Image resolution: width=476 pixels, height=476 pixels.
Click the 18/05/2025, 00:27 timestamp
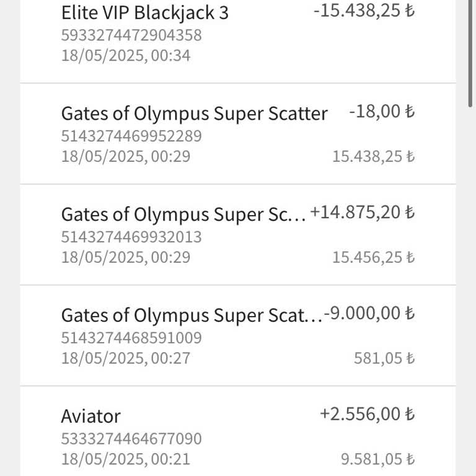click(126, 358)
